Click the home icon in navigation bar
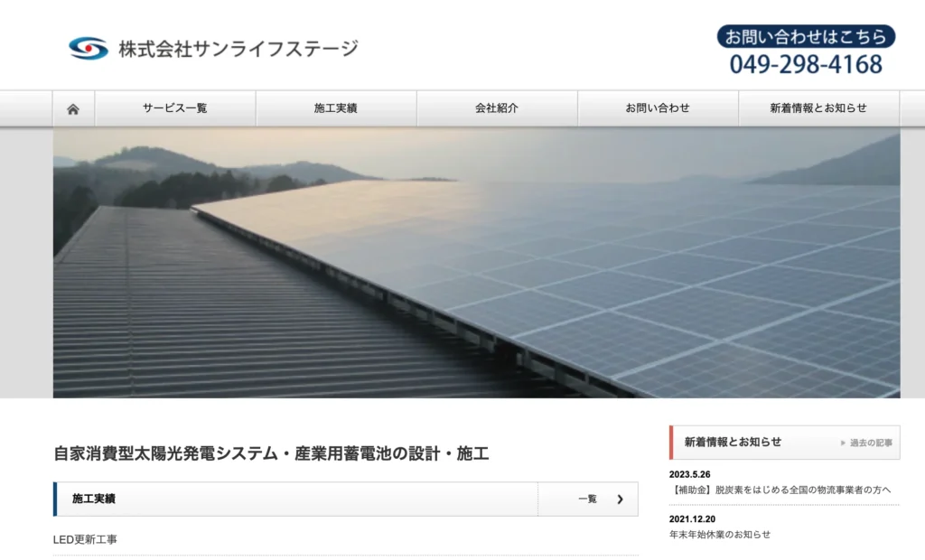This screenshot has width=925, height=560. 73,108
